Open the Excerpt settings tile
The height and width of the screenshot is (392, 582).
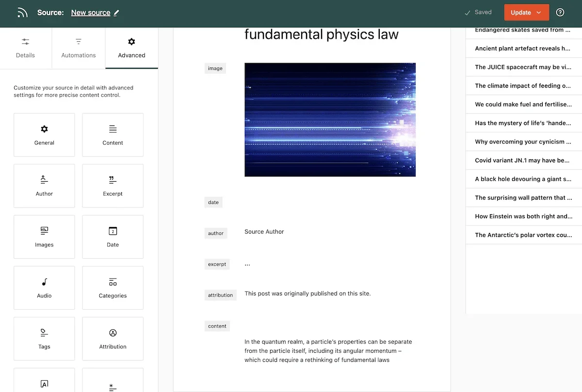coord(113,186)
